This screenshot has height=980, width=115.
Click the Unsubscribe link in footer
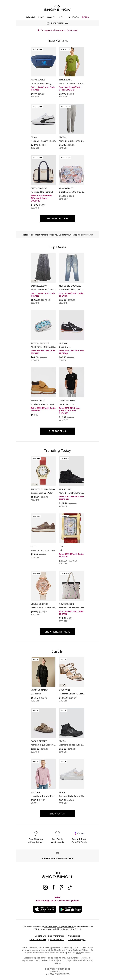pyautogui.click(x=74, y=936)
